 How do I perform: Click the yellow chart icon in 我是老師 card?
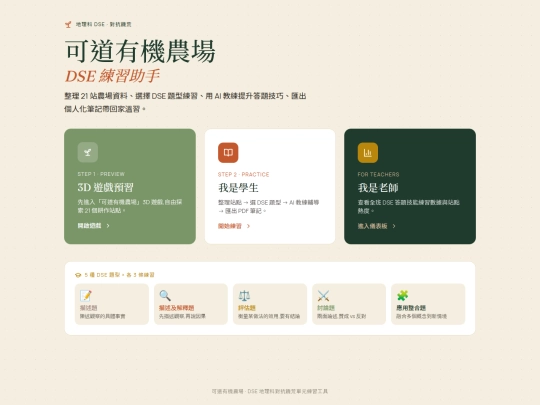click(368, 152)
